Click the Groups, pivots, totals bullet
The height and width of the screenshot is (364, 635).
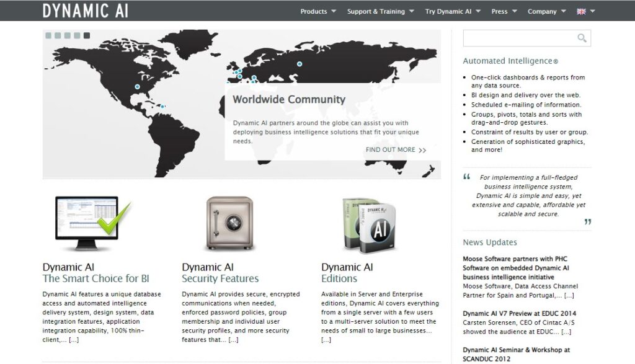click(x=526, y=118)
